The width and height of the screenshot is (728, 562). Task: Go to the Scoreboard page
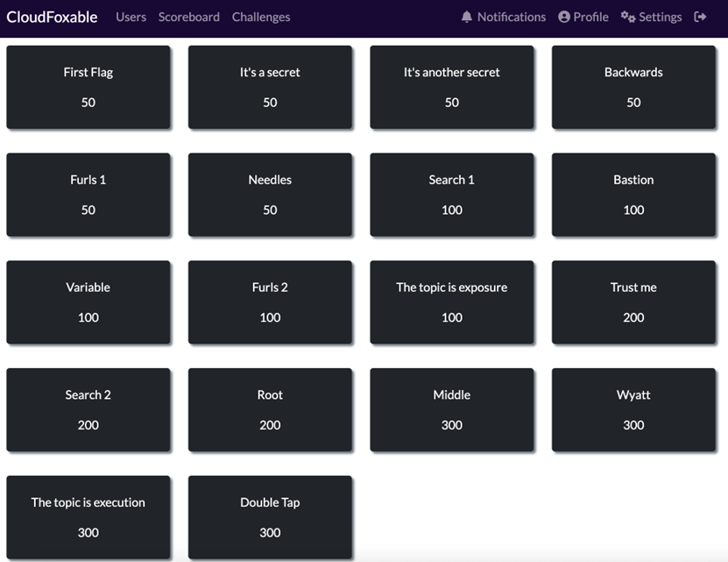click(x=188, y=17)
